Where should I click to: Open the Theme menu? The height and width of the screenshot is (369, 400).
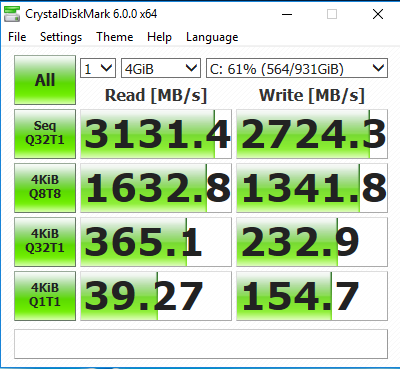115,37
